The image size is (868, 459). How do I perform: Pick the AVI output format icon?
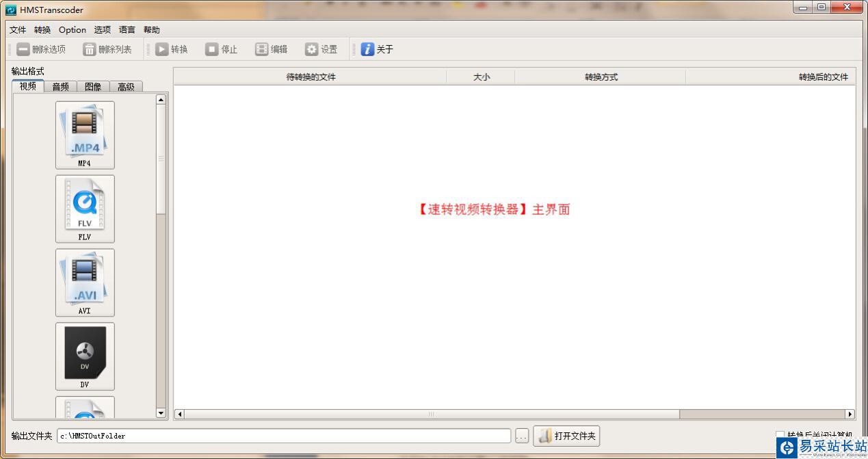pyautogui.click(x=85, y=283)
